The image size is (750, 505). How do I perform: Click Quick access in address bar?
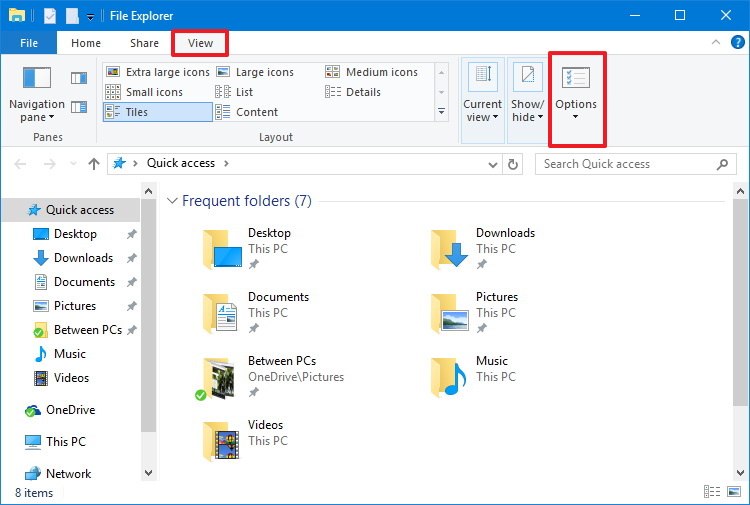pos(181,163)
